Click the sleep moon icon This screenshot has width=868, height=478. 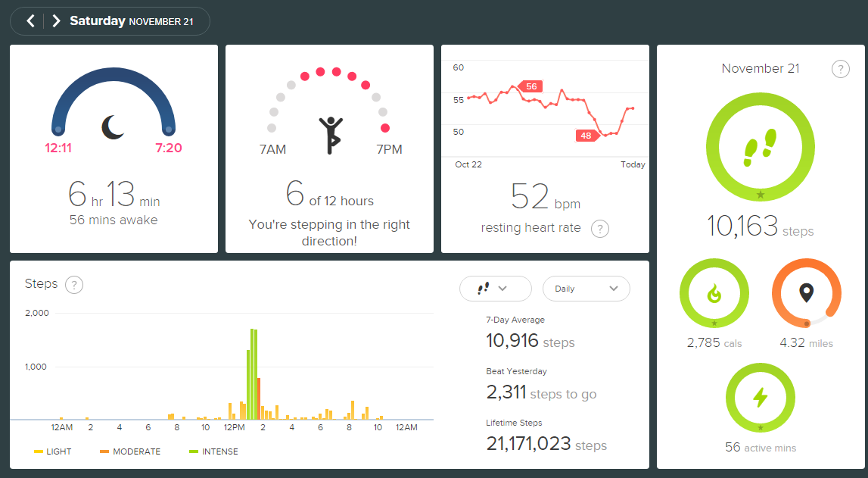tap(113, 127)
